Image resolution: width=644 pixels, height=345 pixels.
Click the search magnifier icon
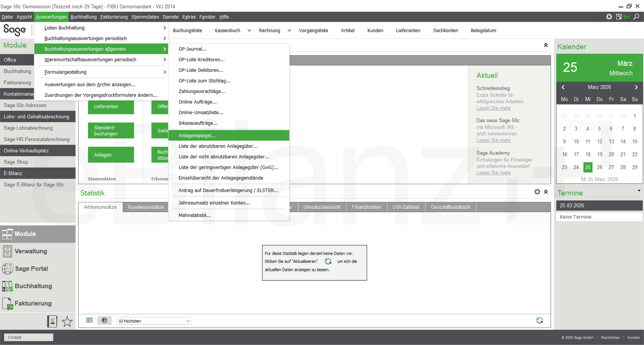[x=637, y=17]
